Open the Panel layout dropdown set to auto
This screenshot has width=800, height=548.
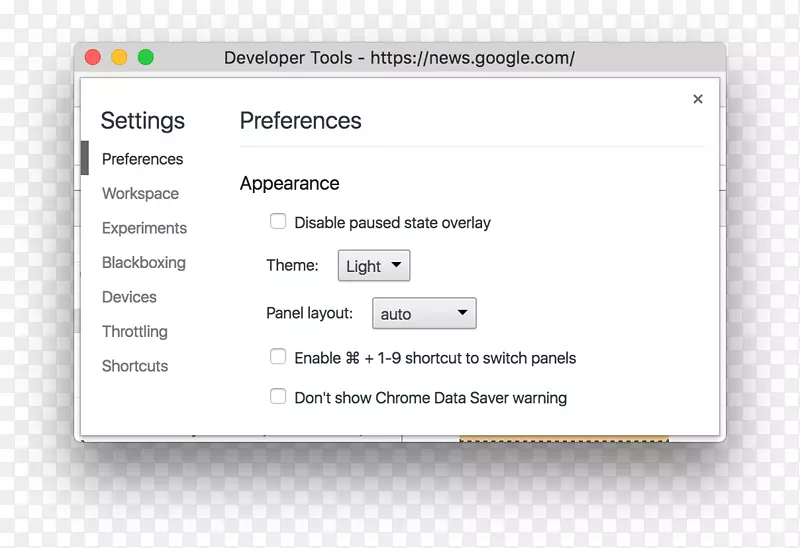[424, 313]
